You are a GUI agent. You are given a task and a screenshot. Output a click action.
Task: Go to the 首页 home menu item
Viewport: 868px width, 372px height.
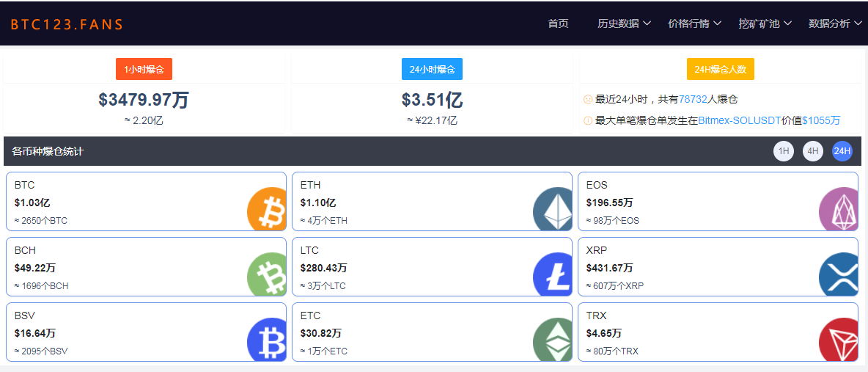tap(558, 23)
